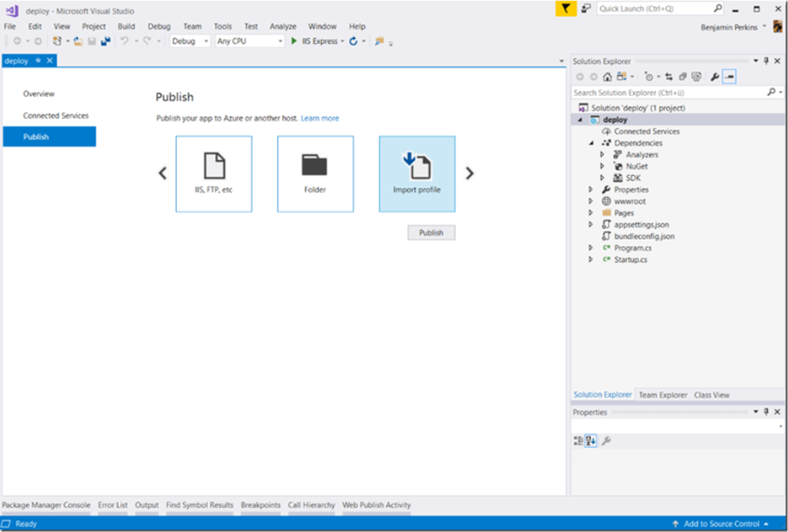788x532 pixels.
Task: Click the Publish button
Action: [x=431, y=232]
